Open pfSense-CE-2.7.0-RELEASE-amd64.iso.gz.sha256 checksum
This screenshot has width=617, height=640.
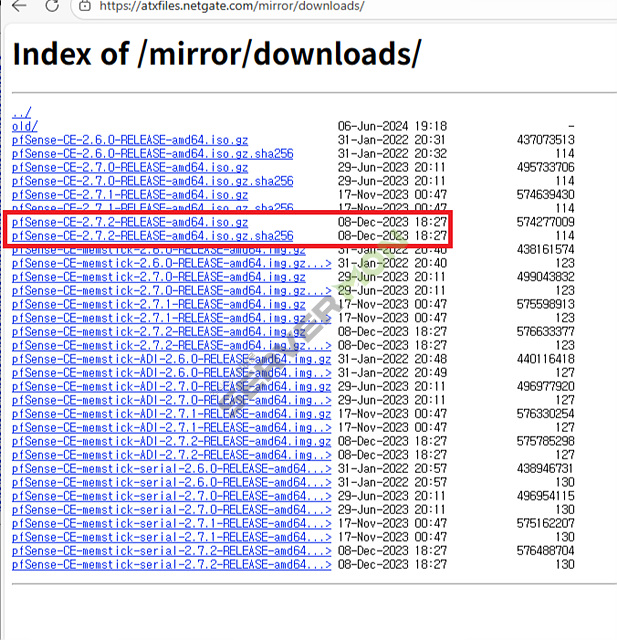click(153, 181)
